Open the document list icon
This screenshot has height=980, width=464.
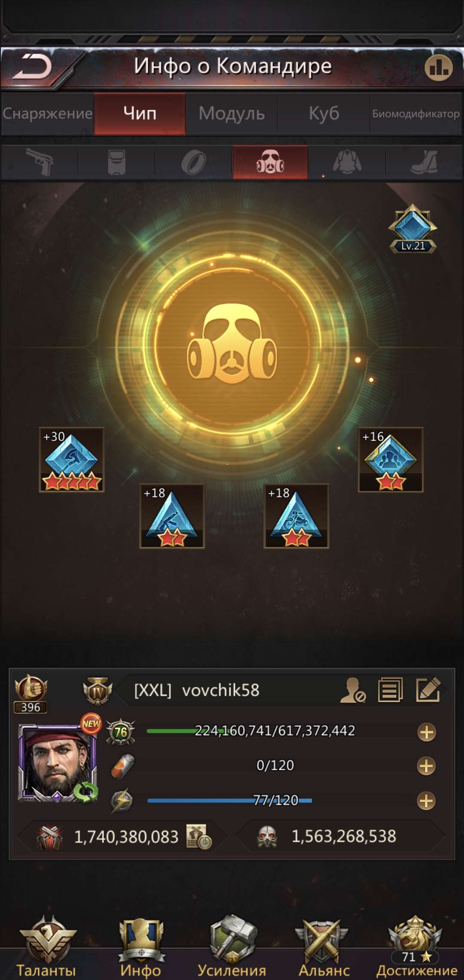tap(390, 690)
